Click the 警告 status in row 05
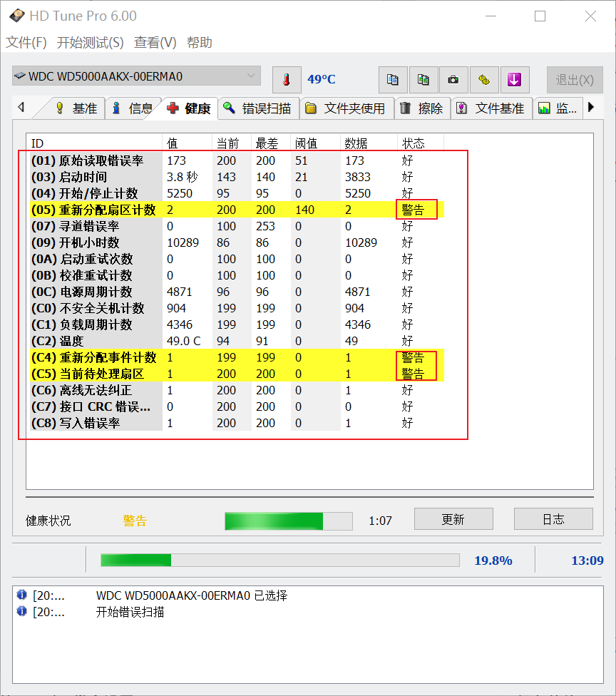Image resolution: width=616 pixels, height=696 pixels. click(x=413, y=210)
